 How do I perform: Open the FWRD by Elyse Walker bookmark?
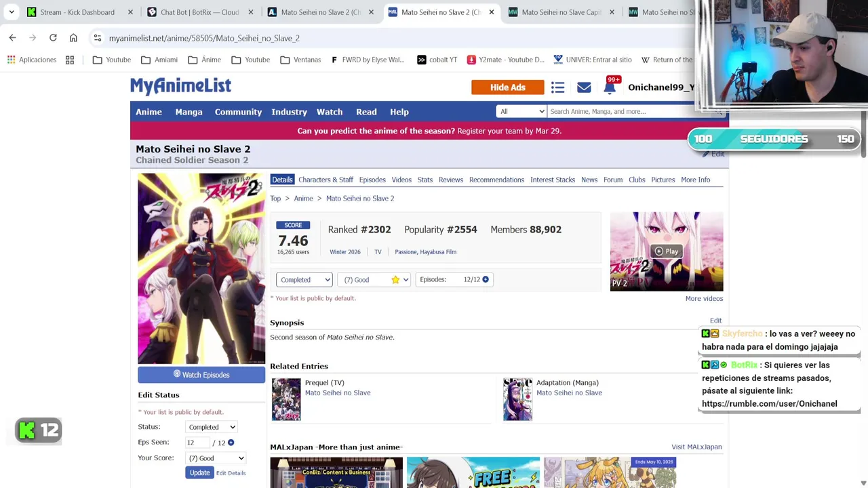point(368,60)
